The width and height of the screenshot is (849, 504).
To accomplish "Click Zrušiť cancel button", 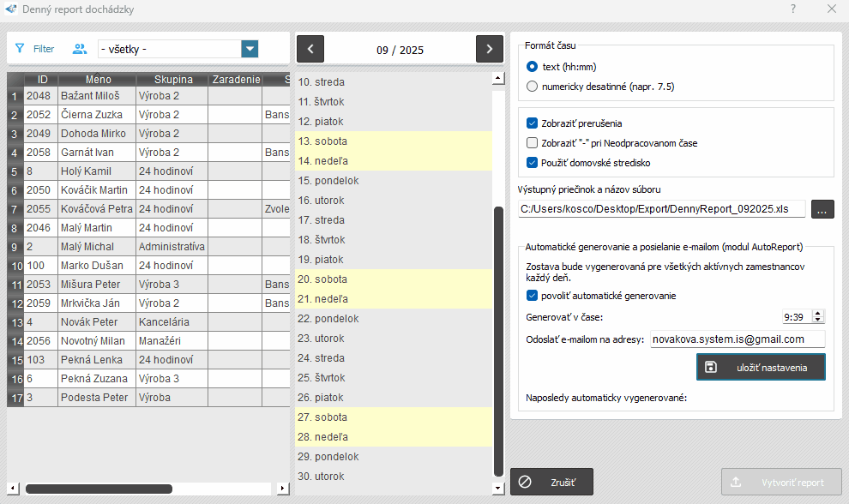I will pos(551,482).
